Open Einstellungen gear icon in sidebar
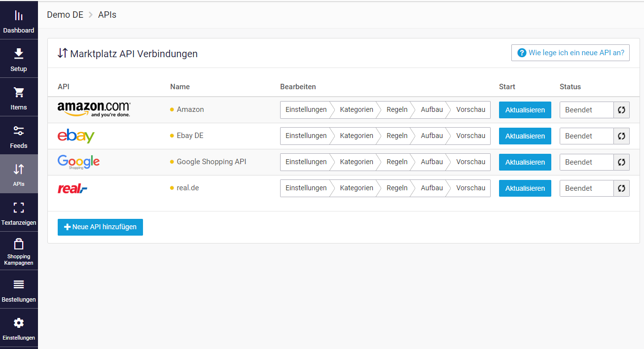This screenshot has width=644, height=349. point(19,323)
